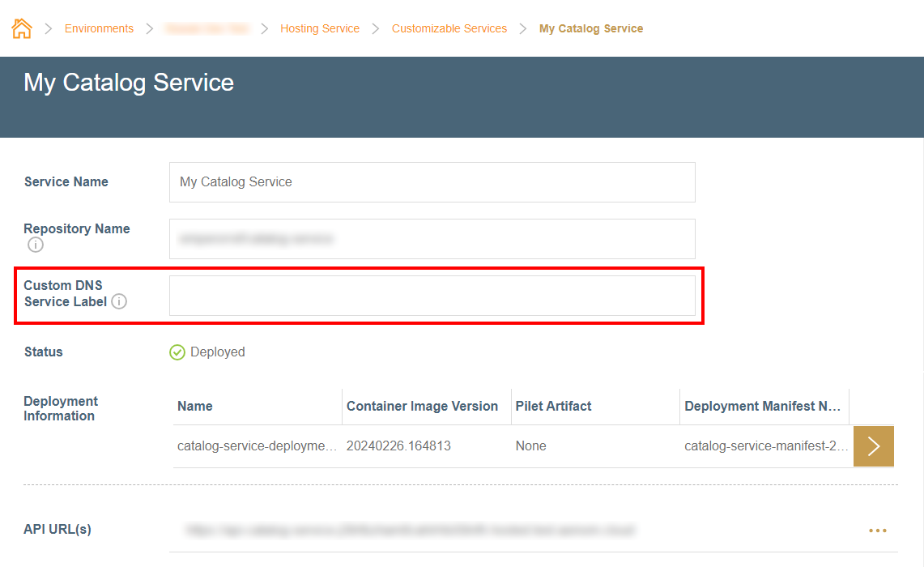Navigate to the Hosting Service breadcrumb
This screenshot has width=924, height=567.
[320, 29]
